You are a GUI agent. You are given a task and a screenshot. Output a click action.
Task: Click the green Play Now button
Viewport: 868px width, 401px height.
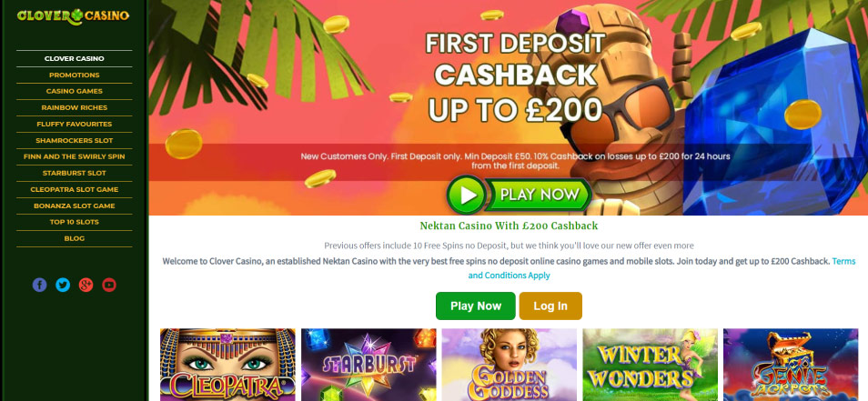tap(476, 306)
